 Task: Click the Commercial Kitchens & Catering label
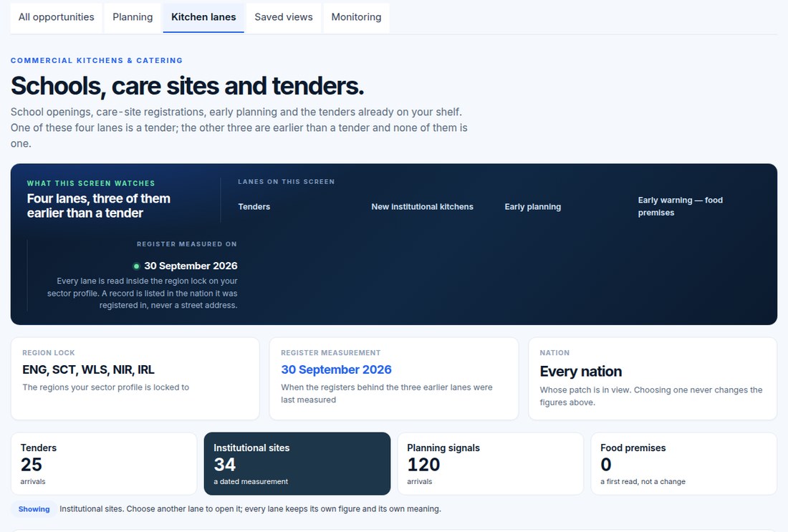click(x=97, y=60)
